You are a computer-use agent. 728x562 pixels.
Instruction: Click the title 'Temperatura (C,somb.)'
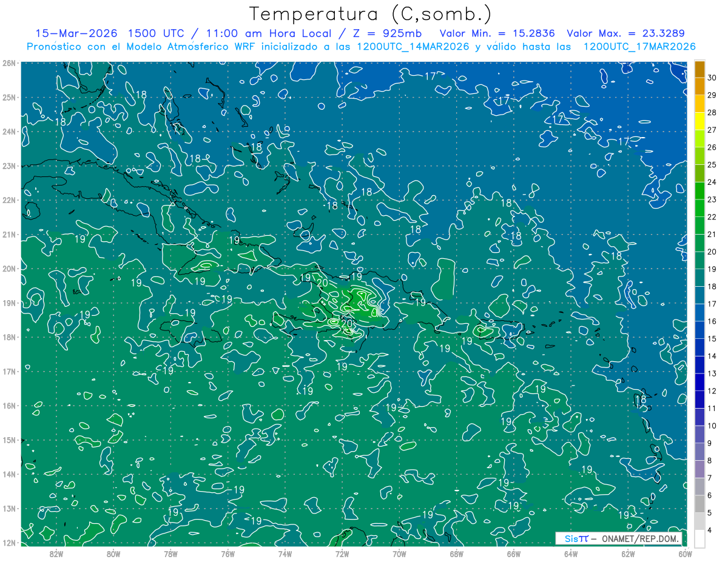coord(371,14)
